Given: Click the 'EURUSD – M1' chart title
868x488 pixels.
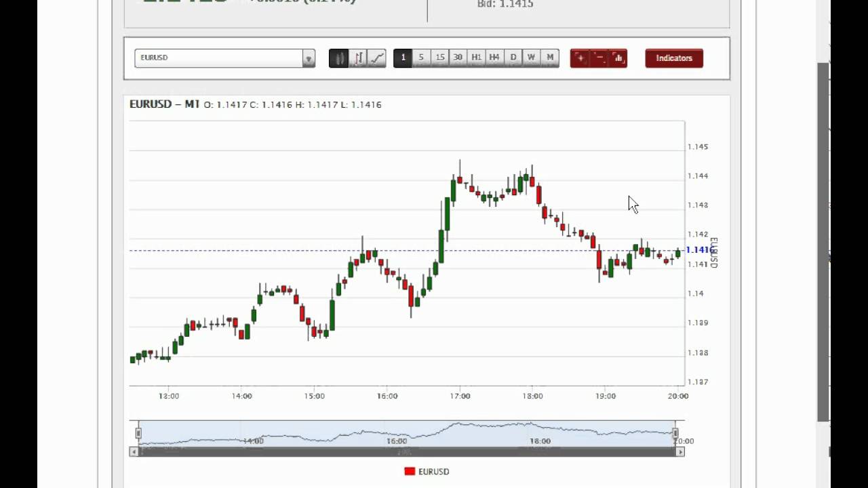Looking at the screenshot, I should pos(165,104).
